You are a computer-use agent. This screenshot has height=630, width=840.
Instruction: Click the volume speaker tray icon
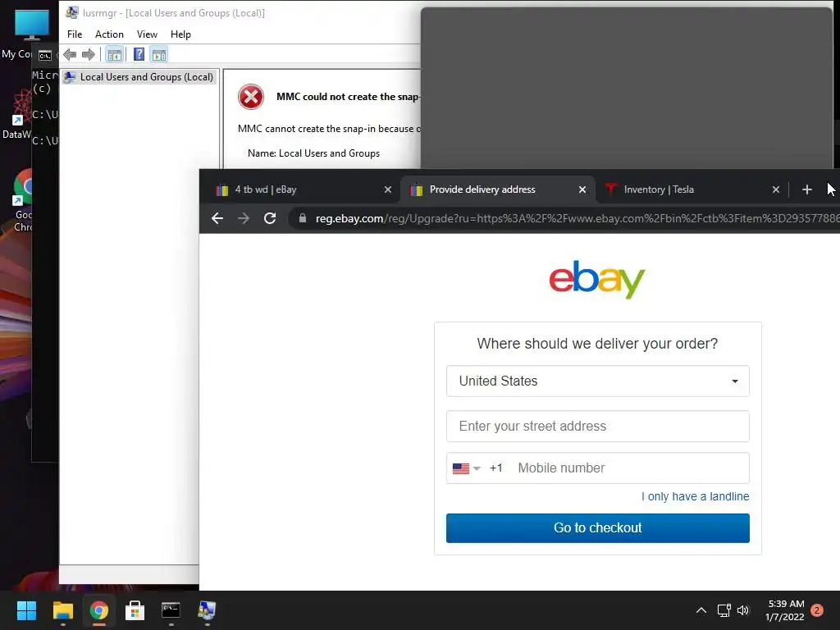[x=743, y=610]
